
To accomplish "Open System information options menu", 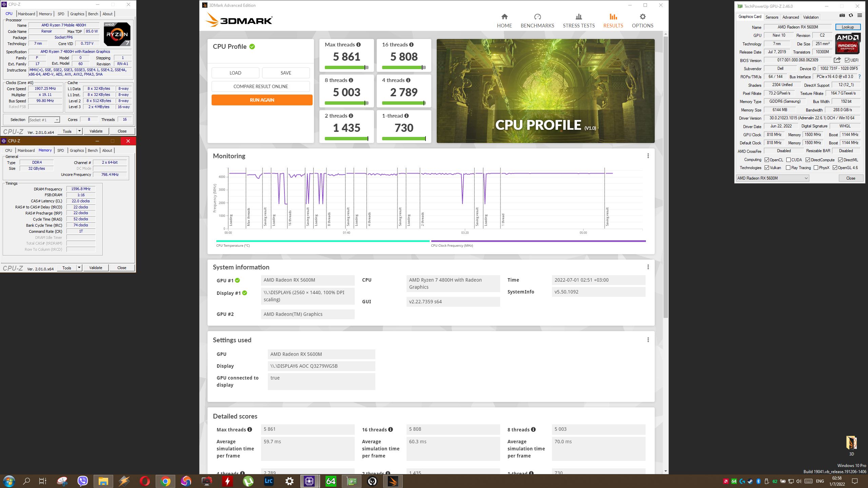I will coord(648,267).
